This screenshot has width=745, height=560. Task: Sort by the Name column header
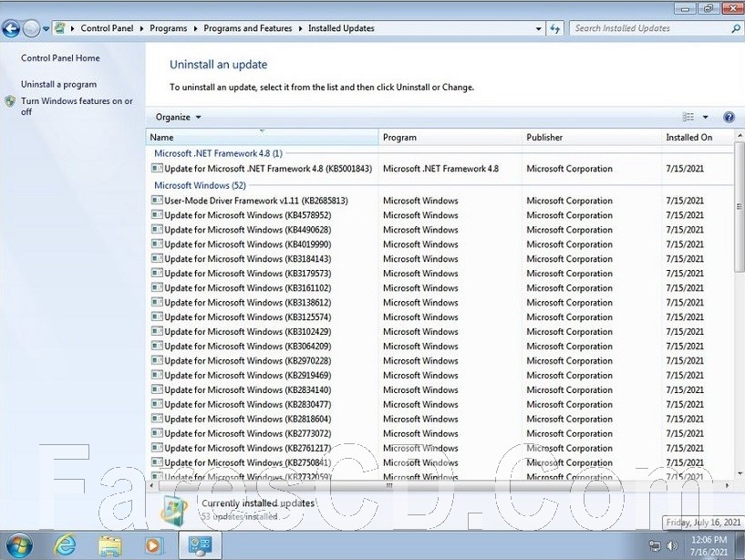[x=262, y=137]
